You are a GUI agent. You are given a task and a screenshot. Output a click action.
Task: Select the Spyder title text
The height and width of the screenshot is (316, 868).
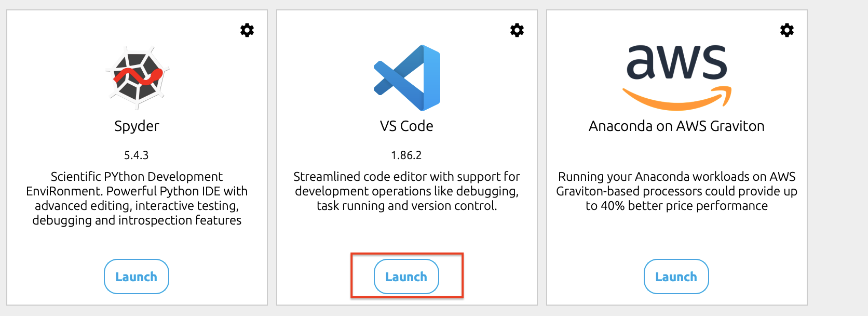tap(137, 126)
